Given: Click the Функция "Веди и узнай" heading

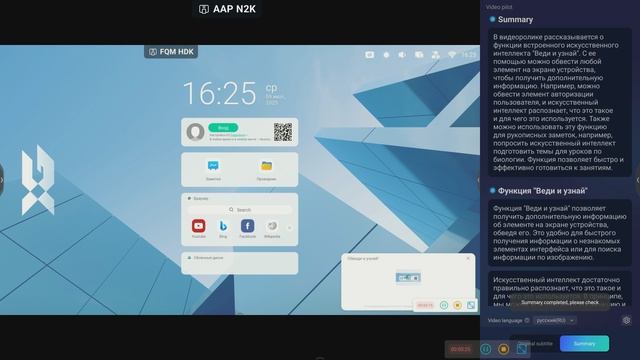Looking at the screenshot, I should (x=542, y=191).
